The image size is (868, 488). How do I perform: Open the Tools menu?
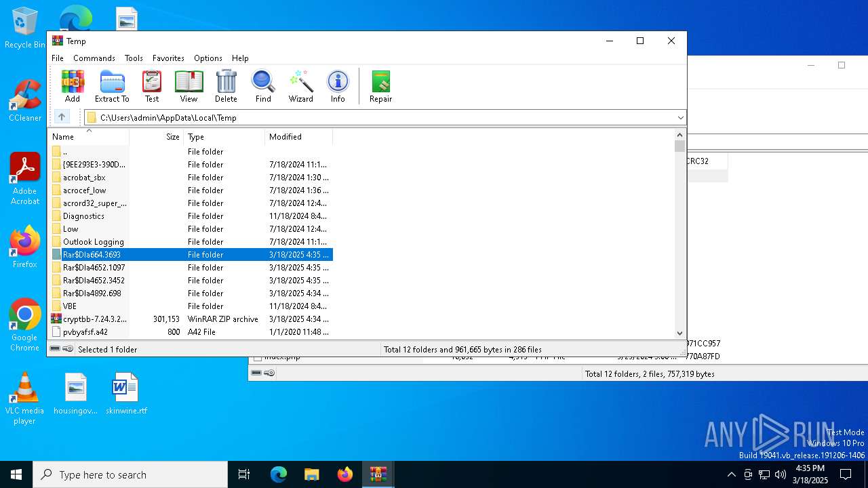[134, 58]
